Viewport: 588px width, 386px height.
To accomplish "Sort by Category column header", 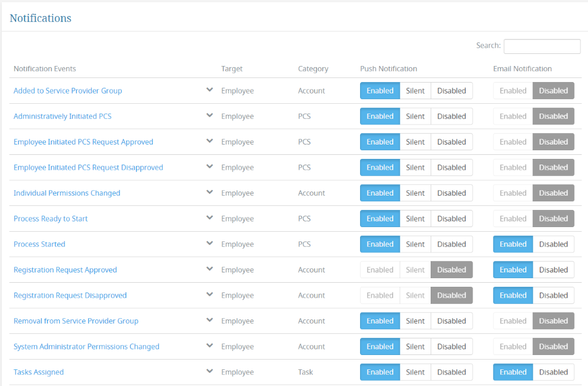I will click(313, 68).
